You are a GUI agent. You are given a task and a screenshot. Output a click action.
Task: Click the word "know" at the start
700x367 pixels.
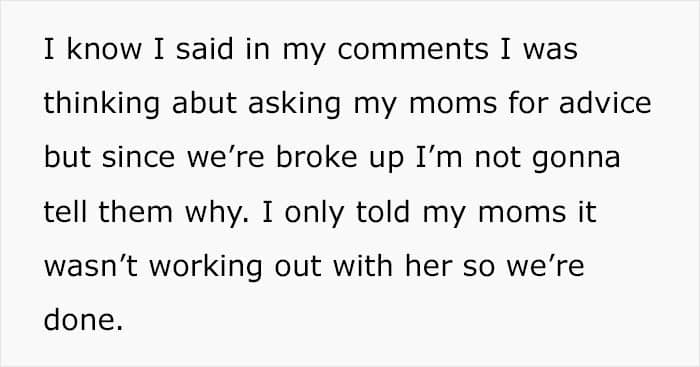[x=104, y=49]
